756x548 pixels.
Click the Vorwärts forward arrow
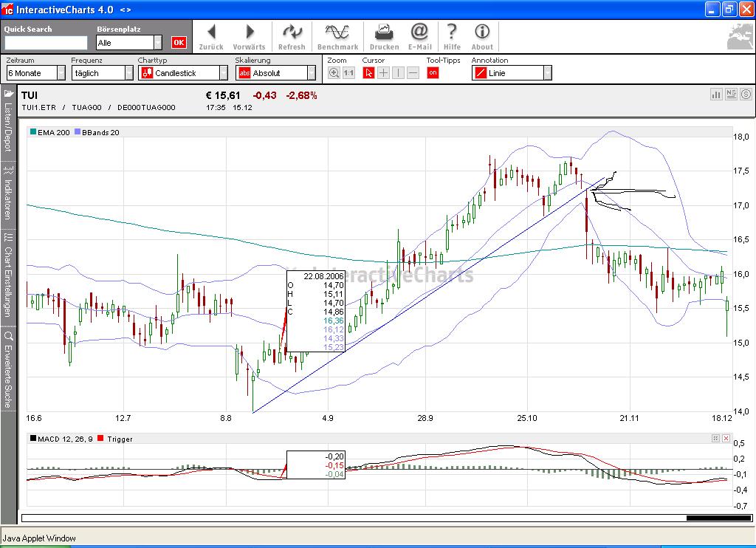(x=250, y=36)
